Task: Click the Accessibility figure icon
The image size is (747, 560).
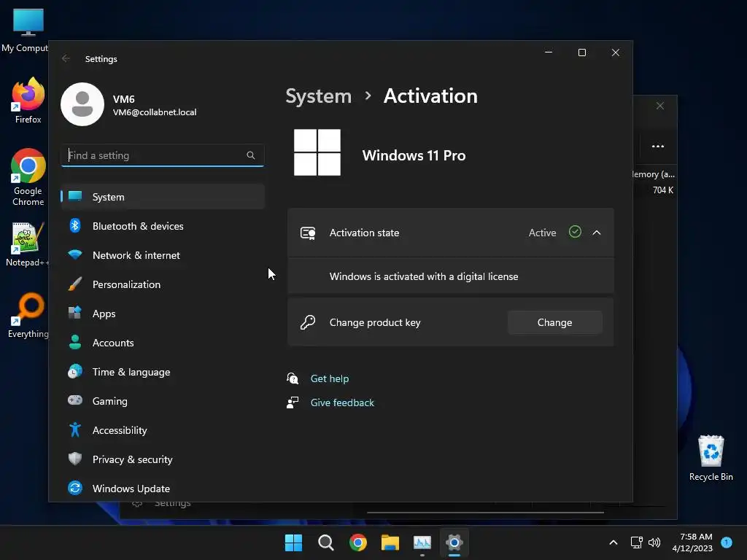Action: (75, 429)
